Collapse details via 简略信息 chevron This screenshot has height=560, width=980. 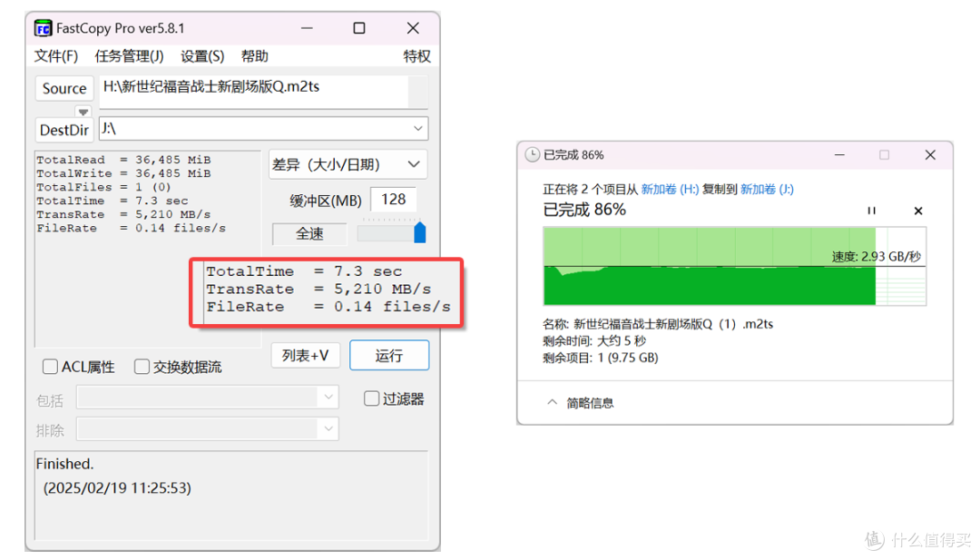click(x=552, y=402)
